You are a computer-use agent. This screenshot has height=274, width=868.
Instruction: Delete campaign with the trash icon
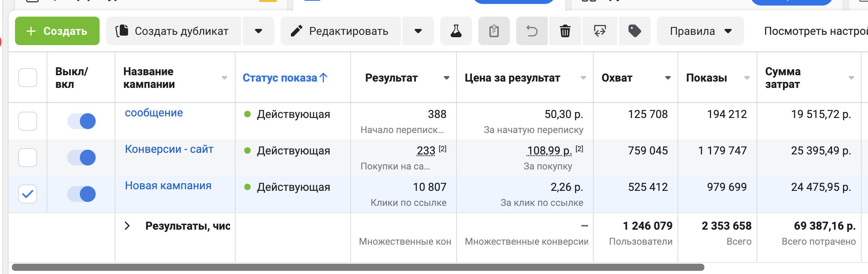point(565,31)
